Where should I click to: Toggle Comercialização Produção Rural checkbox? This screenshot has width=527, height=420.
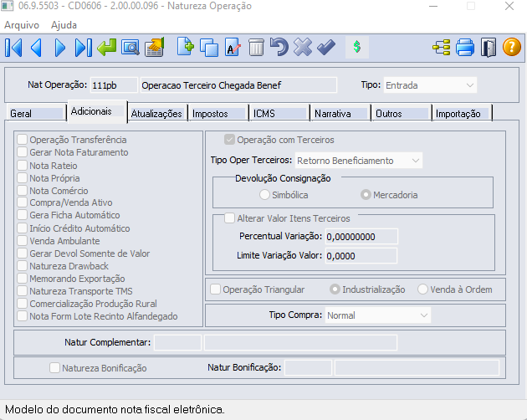[23, 304]
